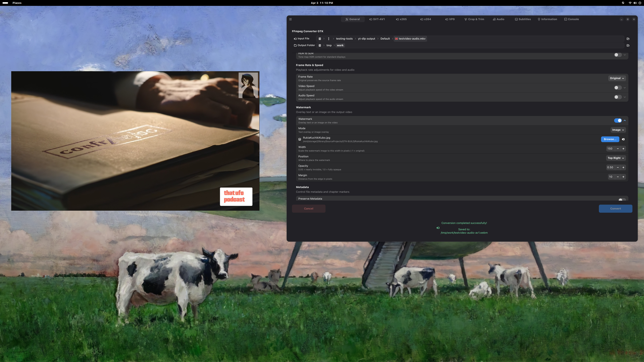Screen dimensions: 644x362
Task: Clear the RukiaKuchikiKubo.jpg watermark image
Action: tap(623, 139)
